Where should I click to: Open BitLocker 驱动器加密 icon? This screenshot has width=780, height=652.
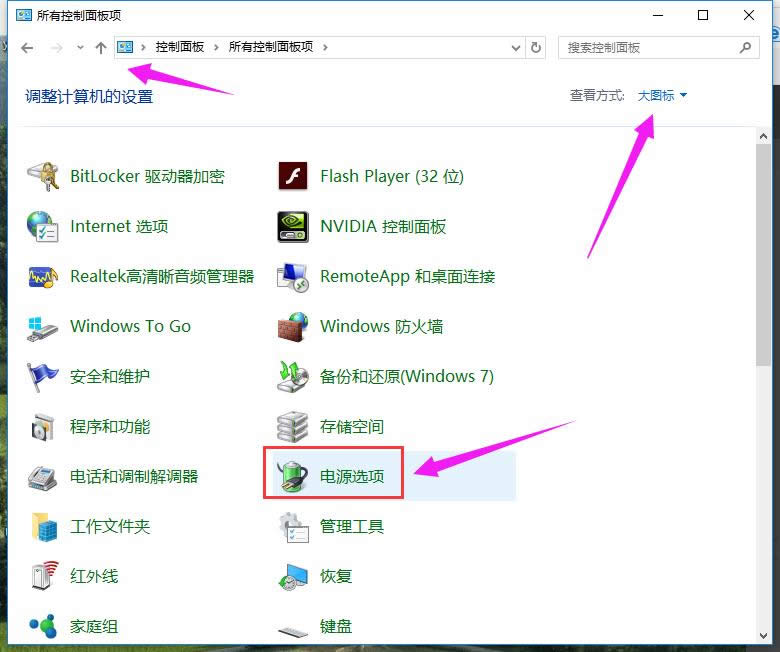point(43,177)
